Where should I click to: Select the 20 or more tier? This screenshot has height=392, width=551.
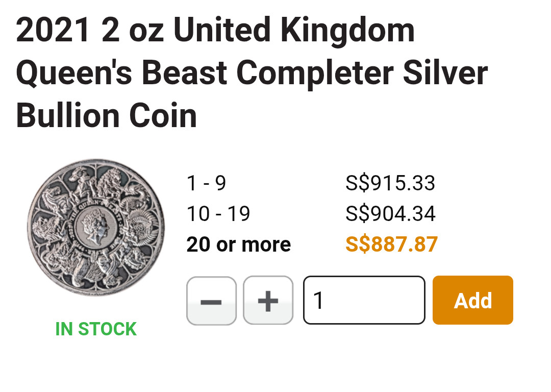point(238,244)
